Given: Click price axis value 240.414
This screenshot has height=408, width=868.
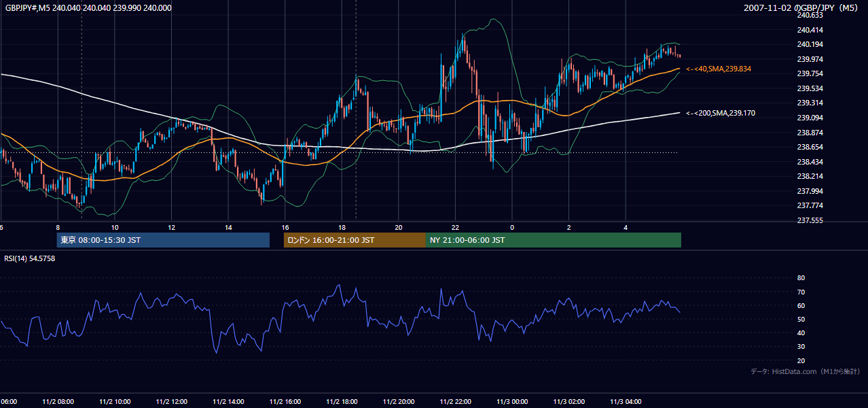Looking at the screenshot, I should coord(809,30).
